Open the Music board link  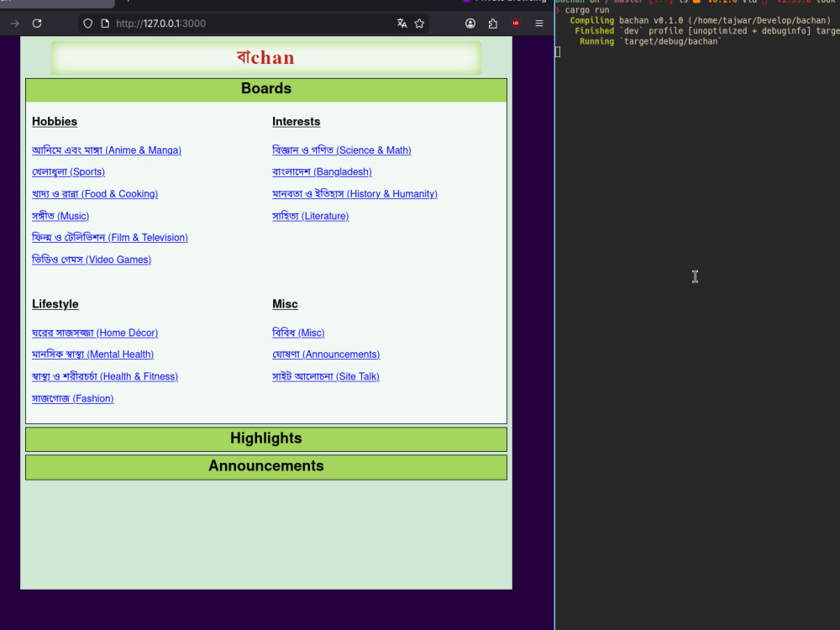point(60,216)
